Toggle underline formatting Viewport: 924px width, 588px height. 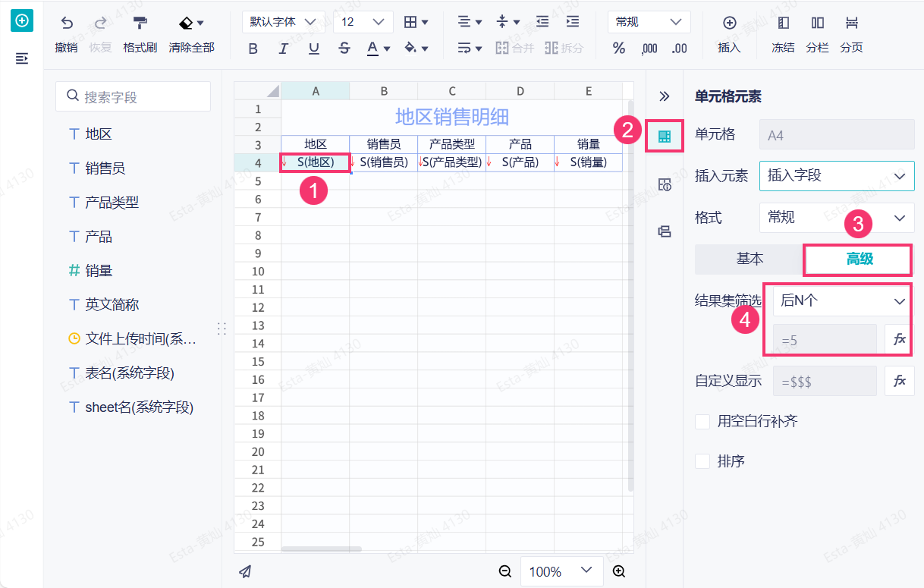coord(314,49)
